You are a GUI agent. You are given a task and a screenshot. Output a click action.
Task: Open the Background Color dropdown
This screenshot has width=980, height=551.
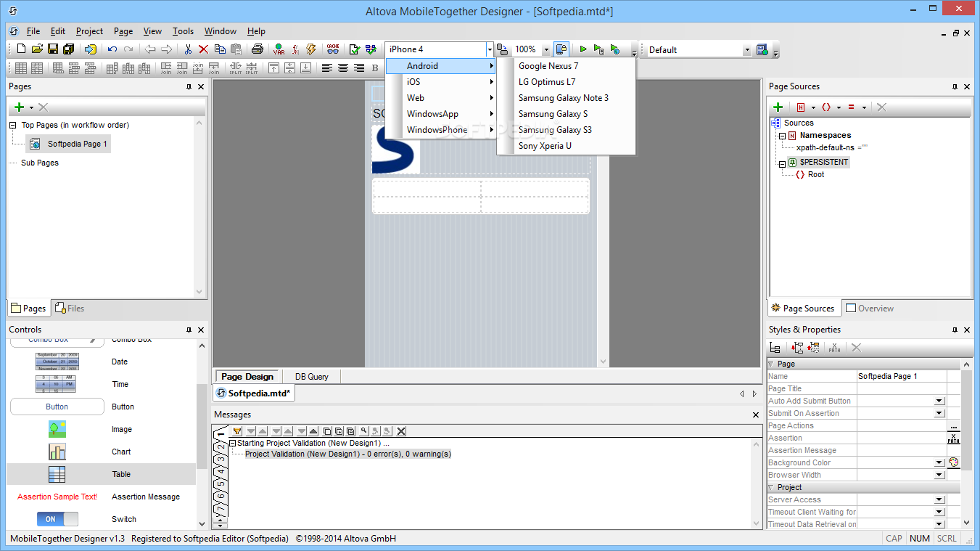pyautogui.click(x=939, y=462)
